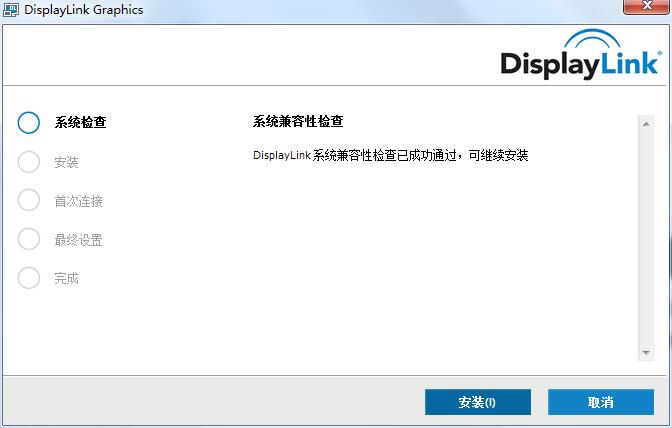Select the 最终设置 step label
Viewport: 672px width, 428px height.
(78, 240)
